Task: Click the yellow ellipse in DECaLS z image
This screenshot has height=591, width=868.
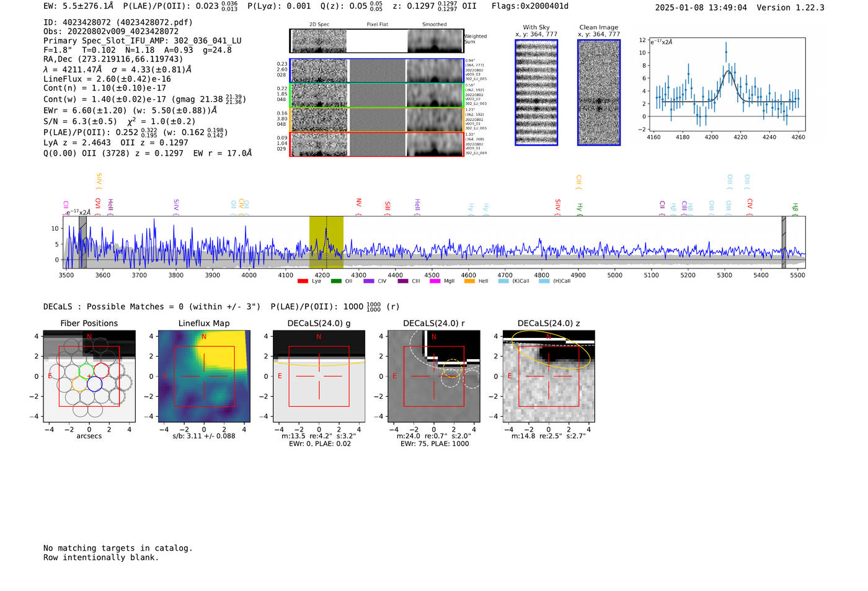Action: pos(551,350)
